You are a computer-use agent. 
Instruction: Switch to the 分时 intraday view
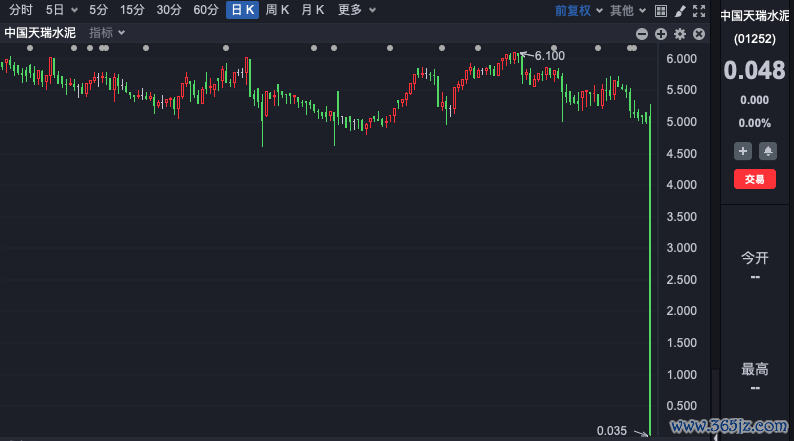coord(21,10)
